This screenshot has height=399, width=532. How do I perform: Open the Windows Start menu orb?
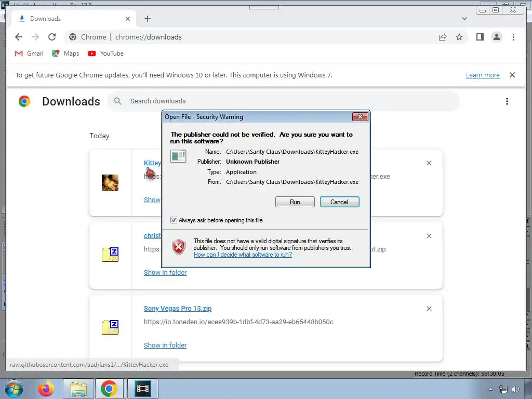tap(14, 389)
